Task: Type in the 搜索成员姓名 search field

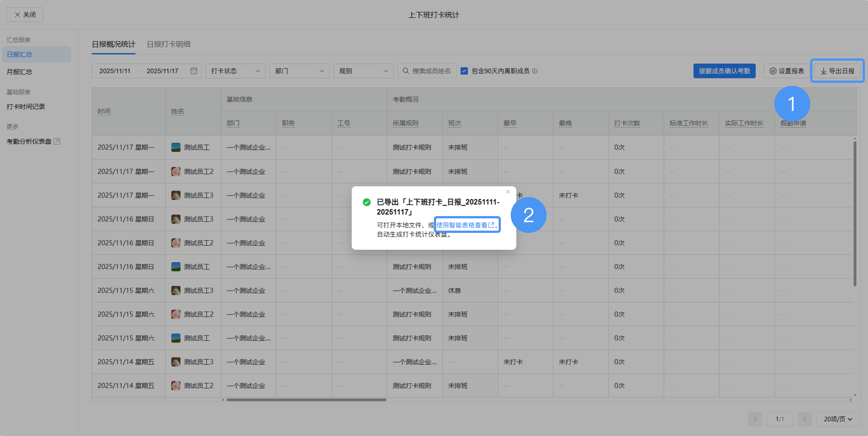Action: [x=431, y=71]
